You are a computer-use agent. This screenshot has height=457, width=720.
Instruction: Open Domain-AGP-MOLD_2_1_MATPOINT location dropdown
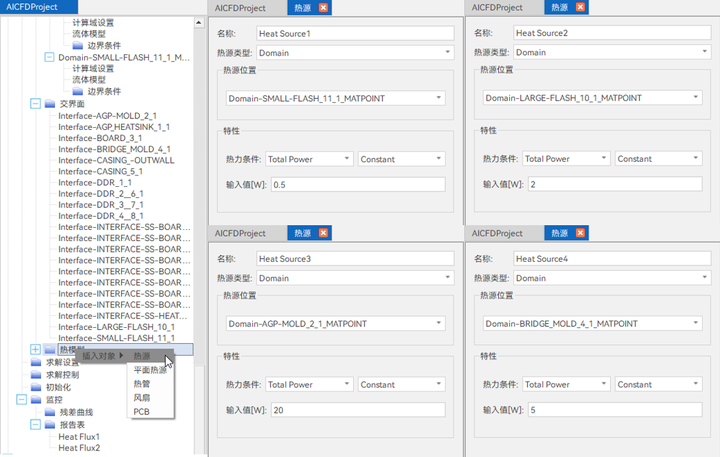[x=335, y=324]
